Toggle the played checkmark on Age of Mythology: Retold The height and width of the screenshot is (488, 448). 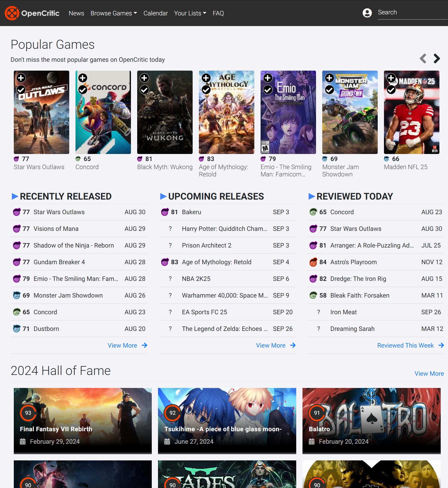tap(206, 90)
